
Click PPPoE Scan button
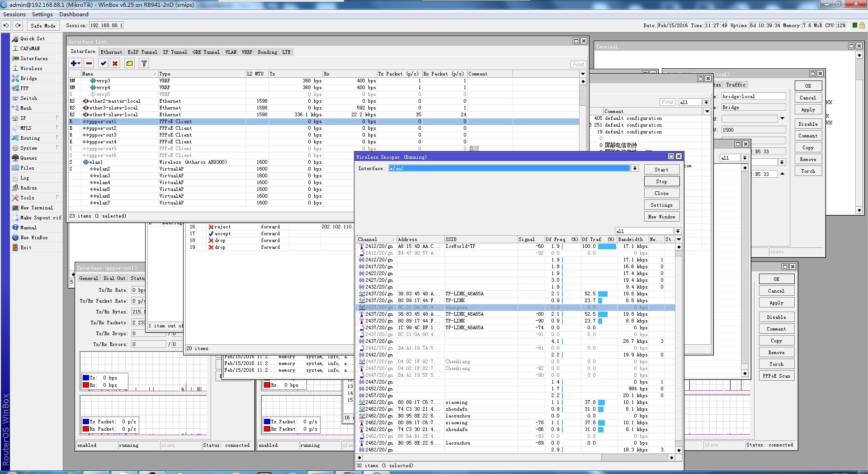coord(776,376)
